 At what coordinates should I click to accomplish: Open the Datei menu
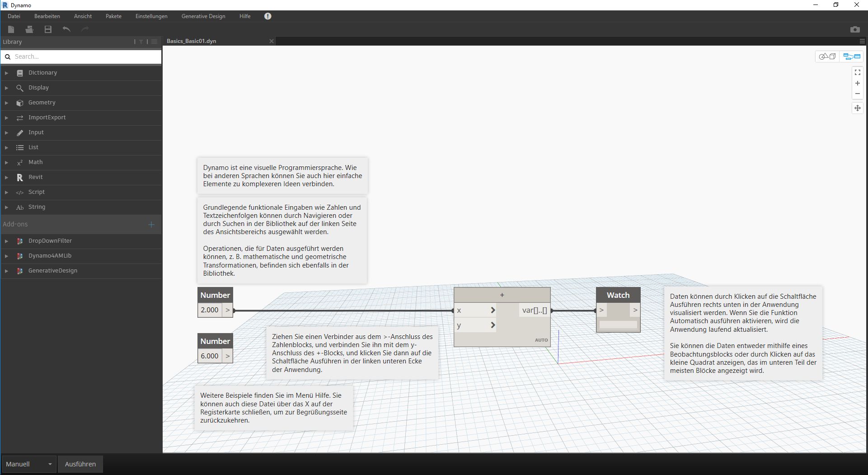click(14, 16)
